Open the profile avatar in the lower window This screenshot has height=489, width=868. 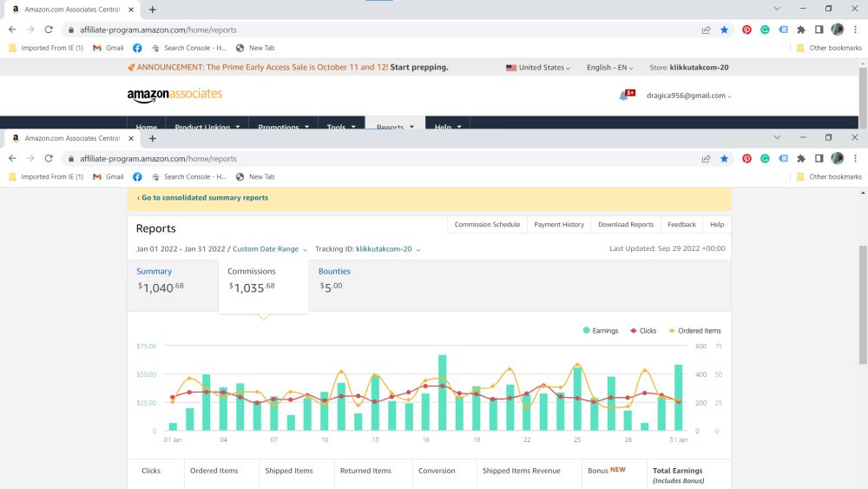pyautogui.click(x=837, y=159)
